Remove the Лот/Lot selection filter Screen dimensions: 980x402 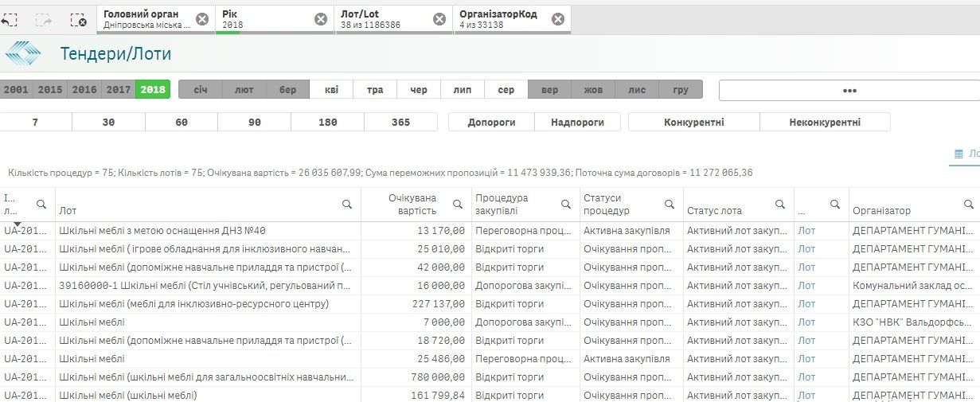point(439,19)
